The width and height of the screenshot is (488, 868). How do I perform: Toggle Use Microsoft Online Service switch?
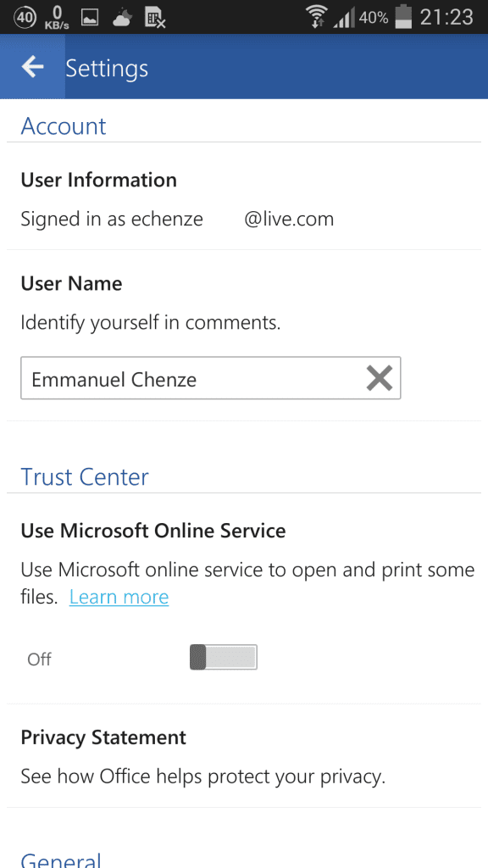pyautogui.click(x=224, y=657)
